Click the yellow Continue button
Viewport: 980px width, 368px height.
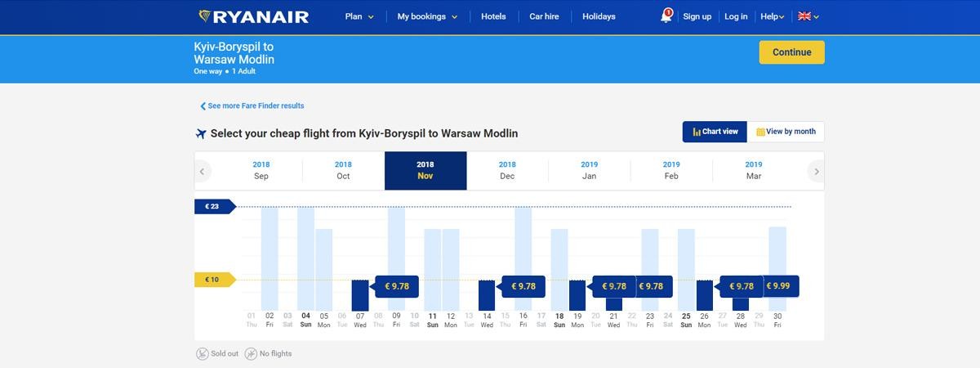792,52
